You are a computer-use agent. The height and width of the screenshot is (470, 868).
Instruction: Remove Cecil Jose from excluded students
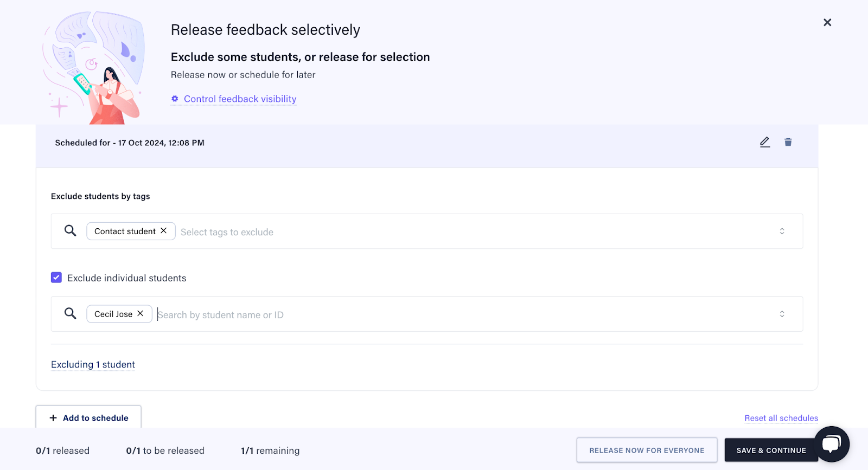pos(140,313)
